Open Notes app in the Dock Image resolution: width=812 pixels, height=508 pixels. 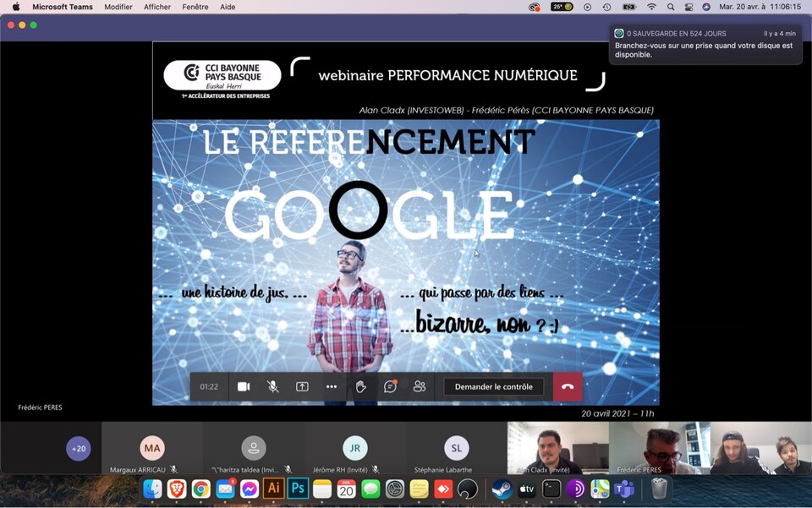pos(322,489)
